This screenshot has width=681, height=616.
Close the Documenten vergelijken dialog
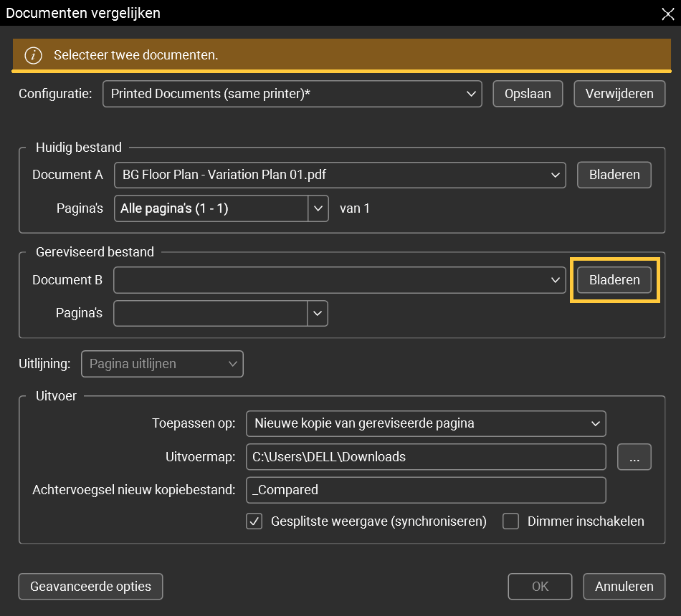point(668,14)
